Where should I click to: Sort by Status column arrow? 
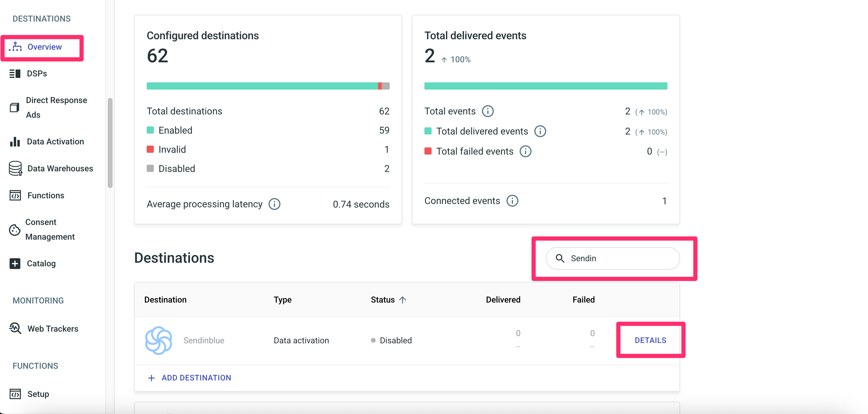(403, 300)
